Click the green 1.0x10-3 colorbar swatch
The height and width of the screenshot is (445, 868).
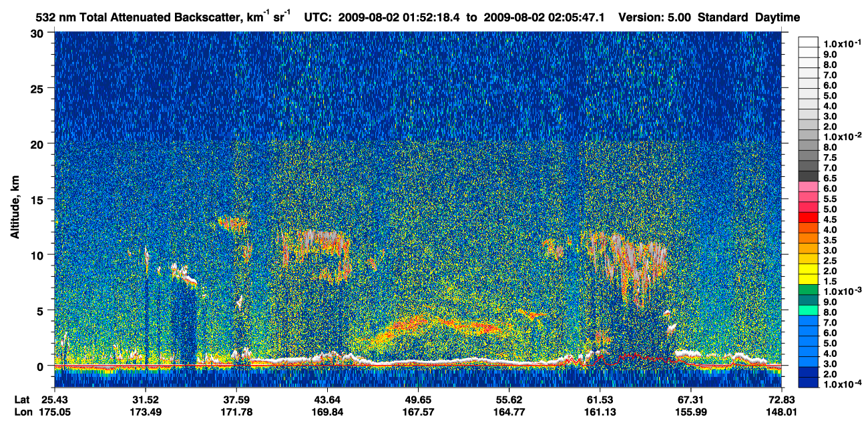click(808, 292)
